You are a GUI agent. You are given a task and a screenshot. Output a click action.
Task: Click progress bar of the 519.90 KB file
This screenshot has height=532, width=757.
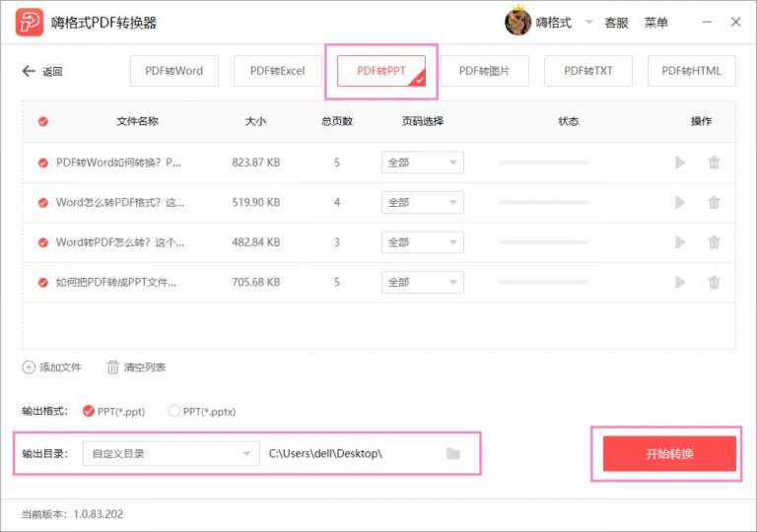point(543,202)
